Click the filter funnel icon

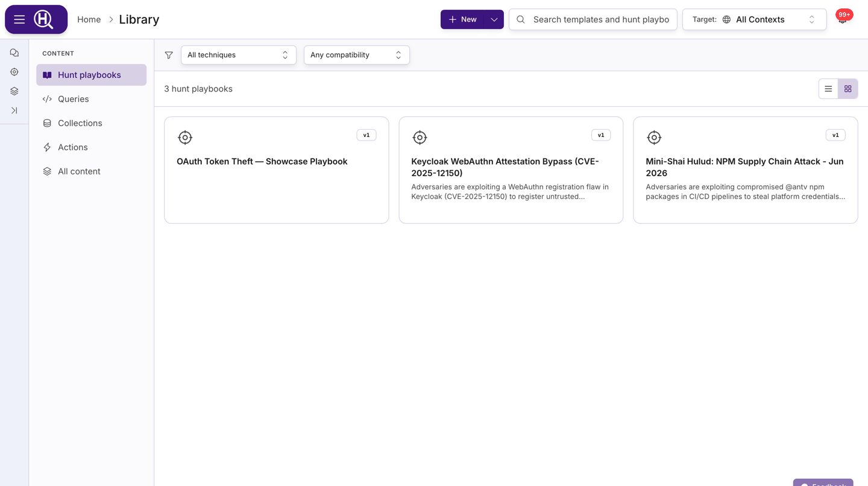(169, 55)
